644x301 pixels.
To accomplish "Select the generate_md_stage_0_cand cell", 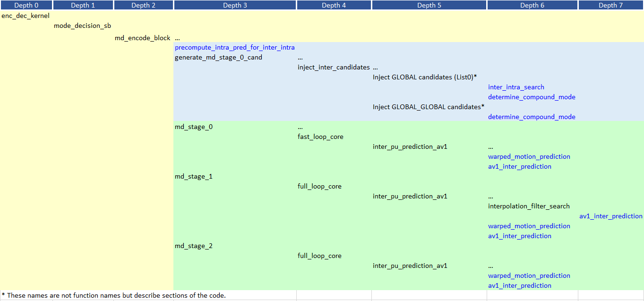I will 218,57.
